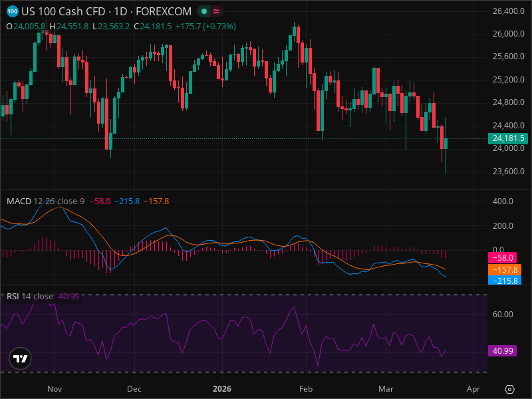Select the RSI indicator legend label
The width and height of the screenshot is (532, 399).
coord(13,296)
